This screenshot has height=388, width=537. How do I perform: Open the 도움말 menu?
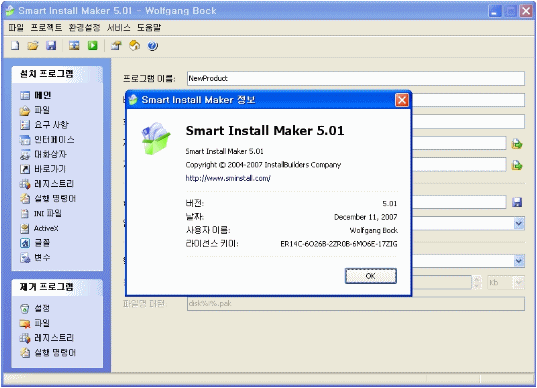(149, 27)
